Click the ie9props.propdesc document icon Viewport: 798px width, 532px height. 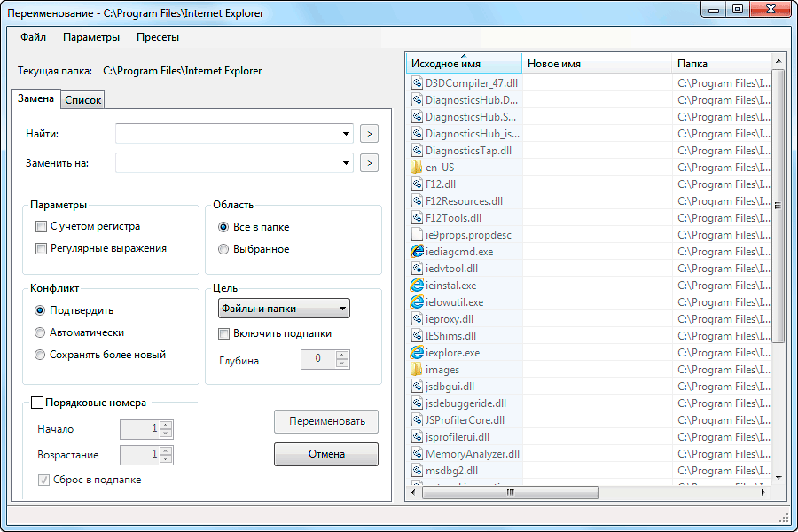(x=417, y=235)
